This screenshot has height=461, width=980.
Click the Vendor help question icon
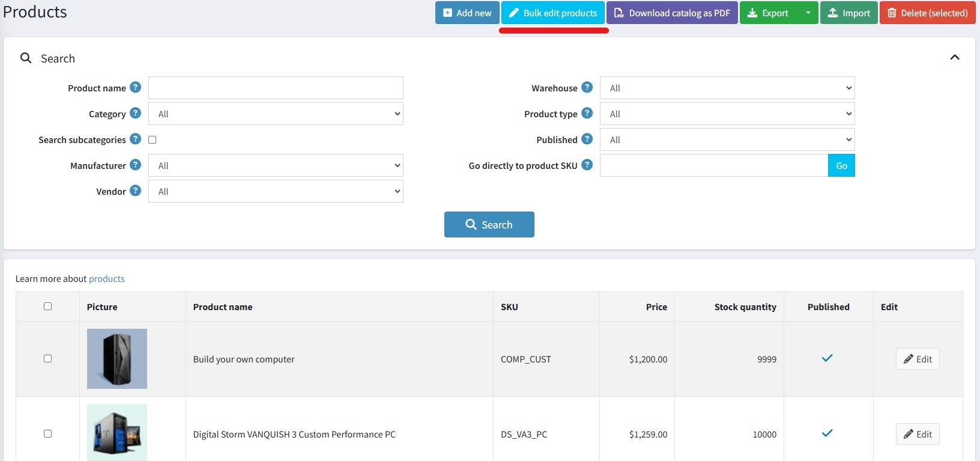tap(136, 191)
